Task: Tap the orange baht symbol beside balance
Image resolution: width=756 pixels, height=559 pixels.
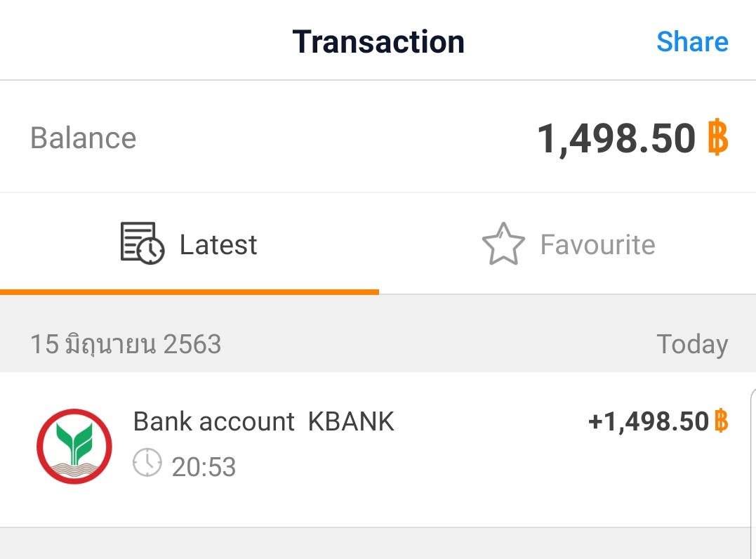Action: click(x=717, y=138)
